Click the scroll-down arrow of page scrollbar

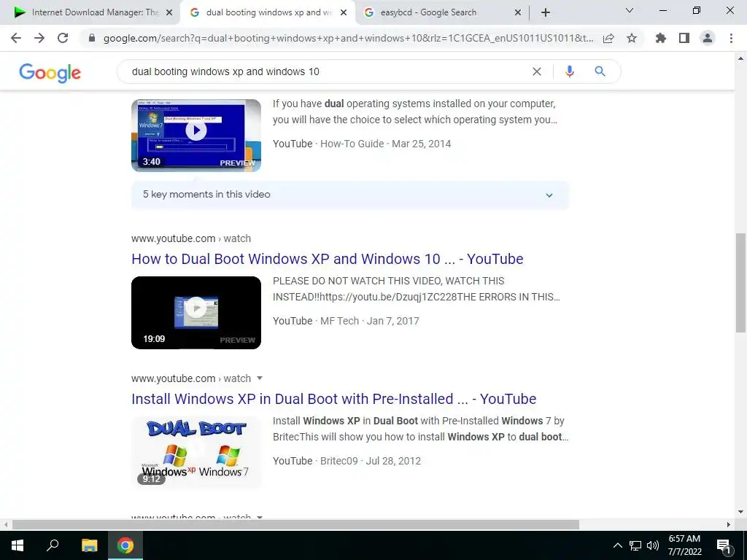click(x=740, y=513)
